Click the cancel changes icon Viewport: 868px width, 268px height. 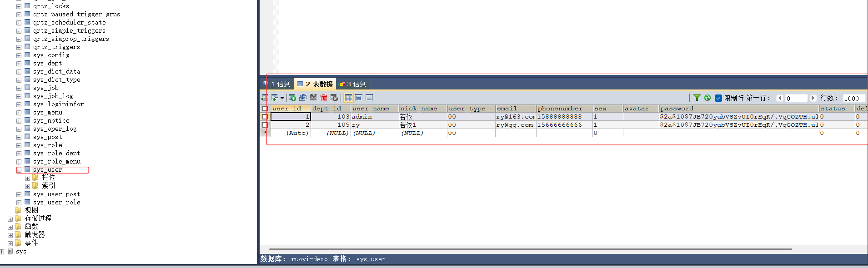334,98
